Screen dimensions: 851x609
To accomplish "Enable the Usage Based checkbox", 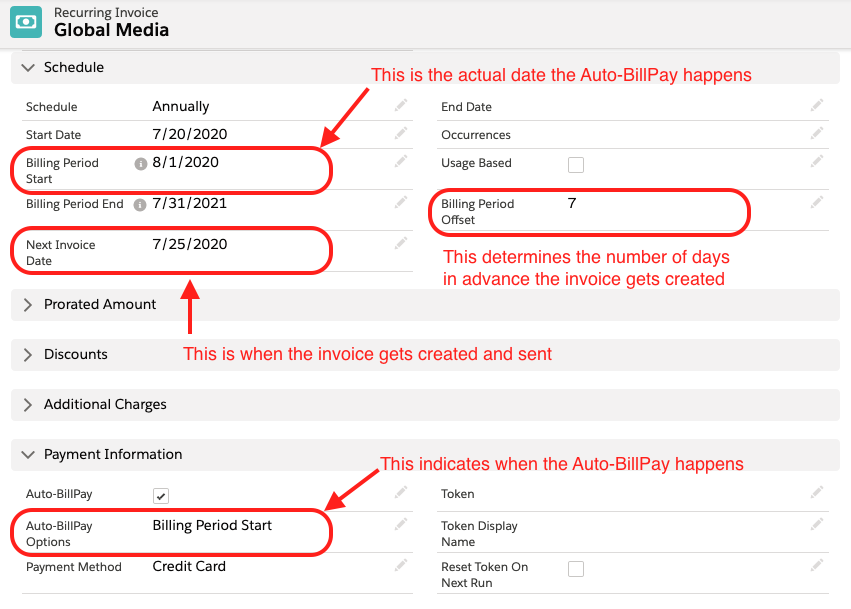I will 576,165.
